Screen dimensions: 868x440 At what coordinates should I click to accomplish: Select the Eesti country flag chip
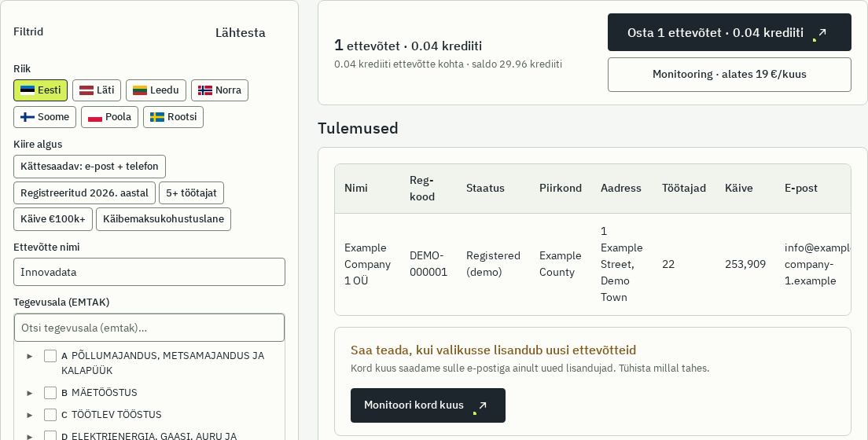[x=40, y=90]
